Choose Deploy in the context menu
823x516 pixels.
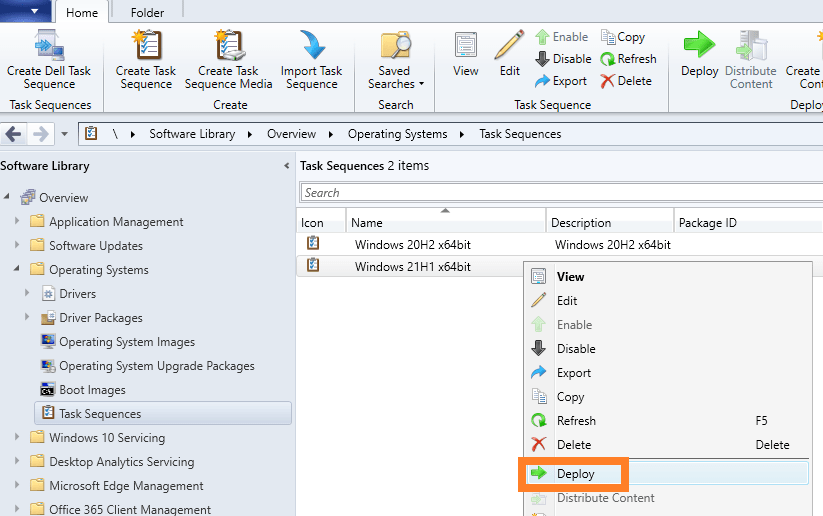click(668, 473)
